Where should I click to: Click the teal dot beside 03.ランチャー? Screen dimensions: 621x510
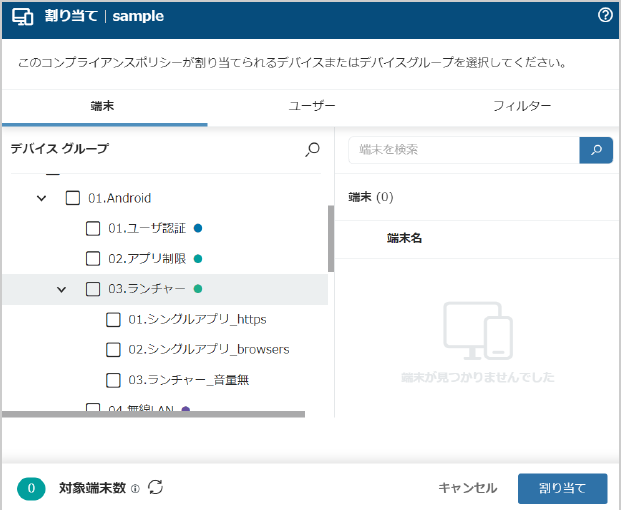pos(198,289)
